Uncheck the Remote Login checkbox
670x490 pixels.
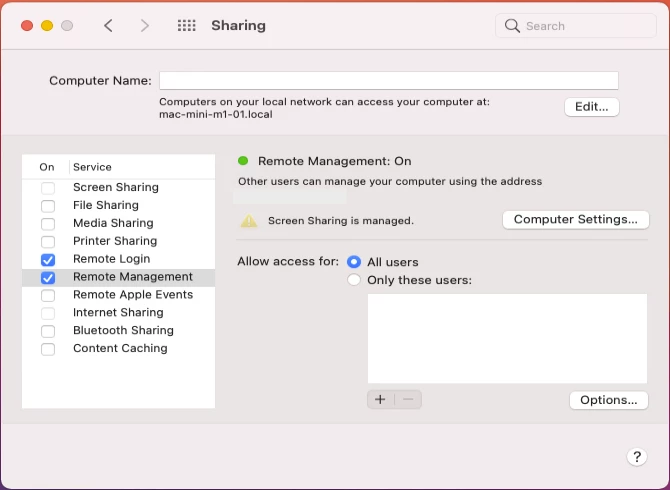(x=48, y=259)
